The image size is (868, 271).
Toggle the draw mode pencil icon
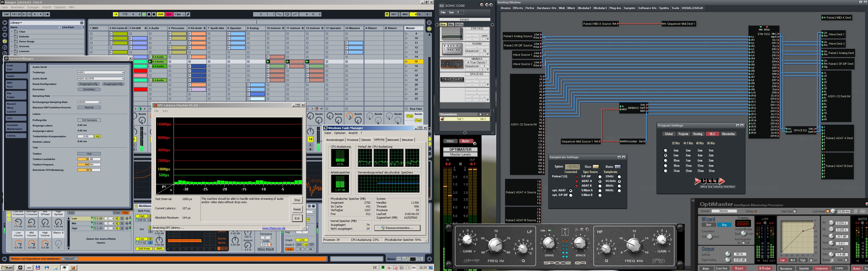click(188, 14)
